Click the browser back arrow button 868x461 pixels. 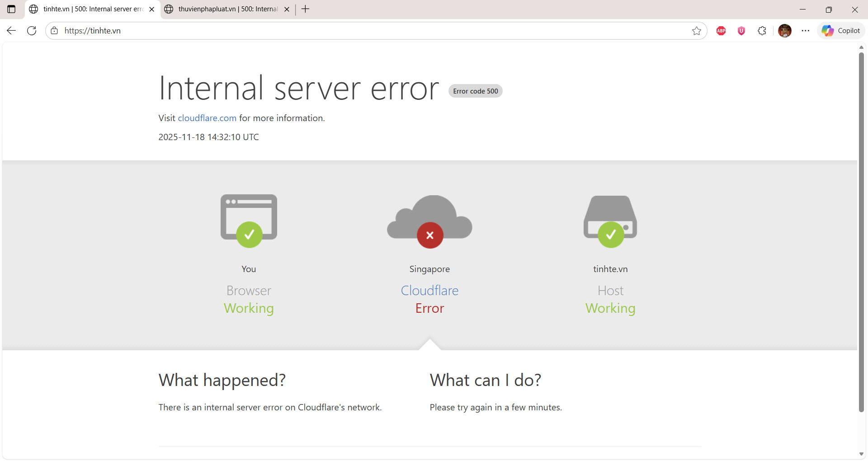11,31
